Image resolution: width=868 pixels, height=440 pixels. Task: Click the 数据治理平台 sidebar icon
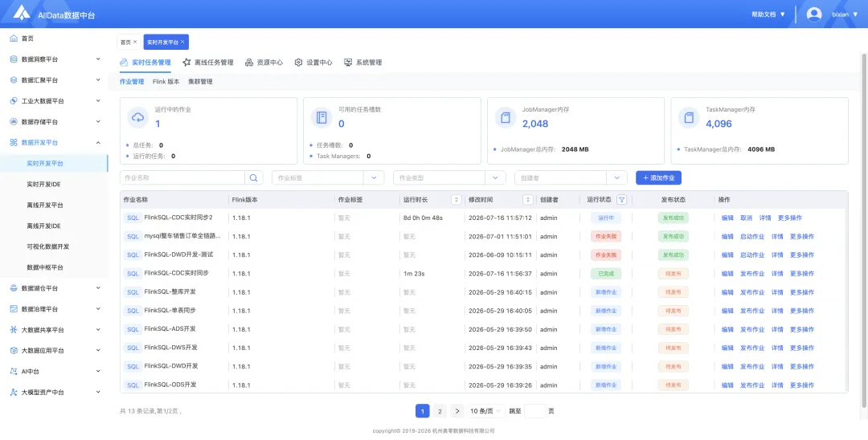coord(14,309)
